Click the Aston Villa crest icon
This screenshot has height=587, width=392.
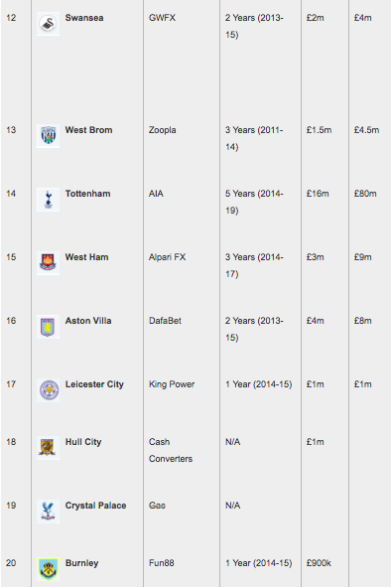click(48, 327)
